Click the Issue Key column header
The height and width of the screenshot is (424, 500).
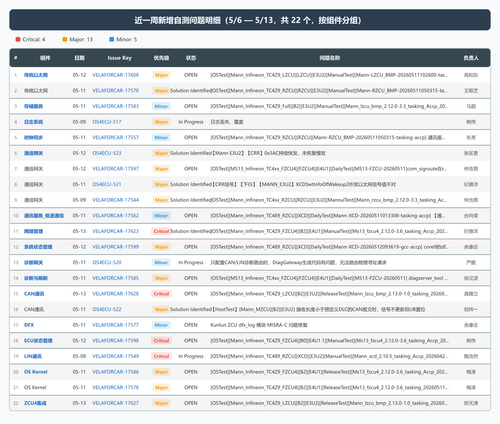[119, 58]
